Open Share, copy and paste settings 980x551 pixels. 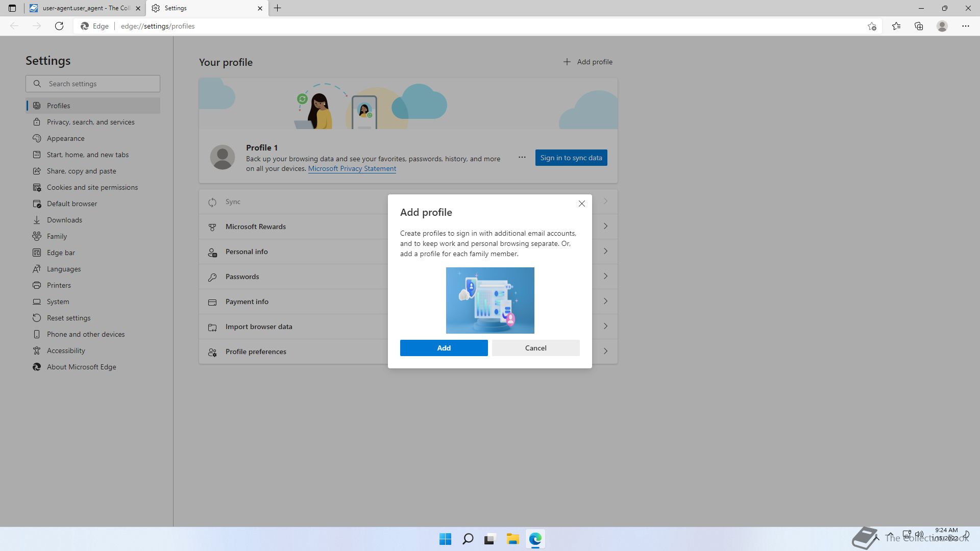point(93,171)
